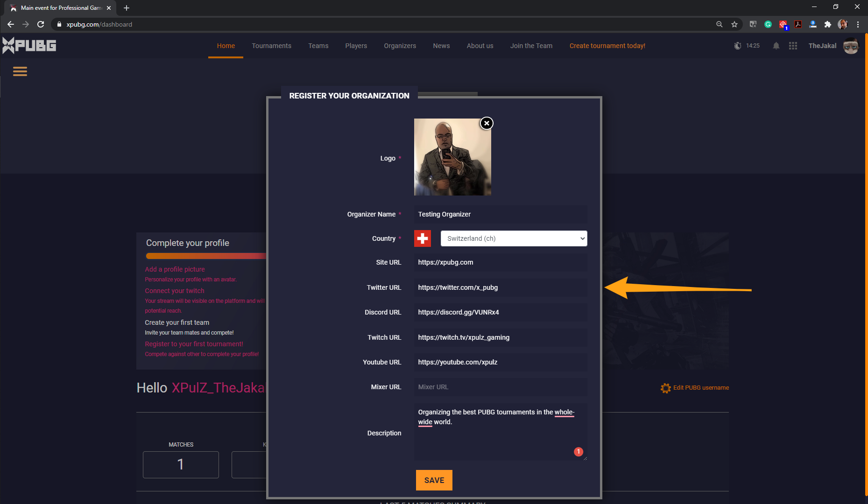Open the Grammarly extension icon
The width and height of the screenshot is (868, 504).
pos(768,24)
